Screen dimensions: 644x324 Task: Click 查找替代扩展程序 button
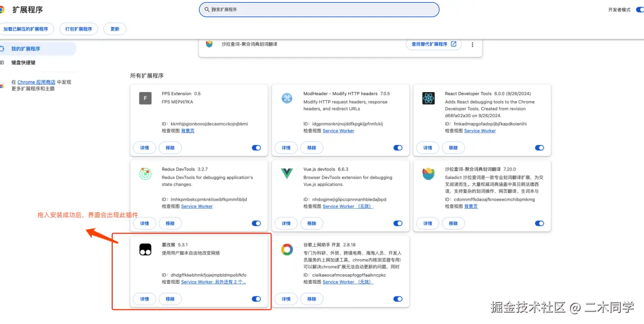pyautogui.click(x=434, y=44)
